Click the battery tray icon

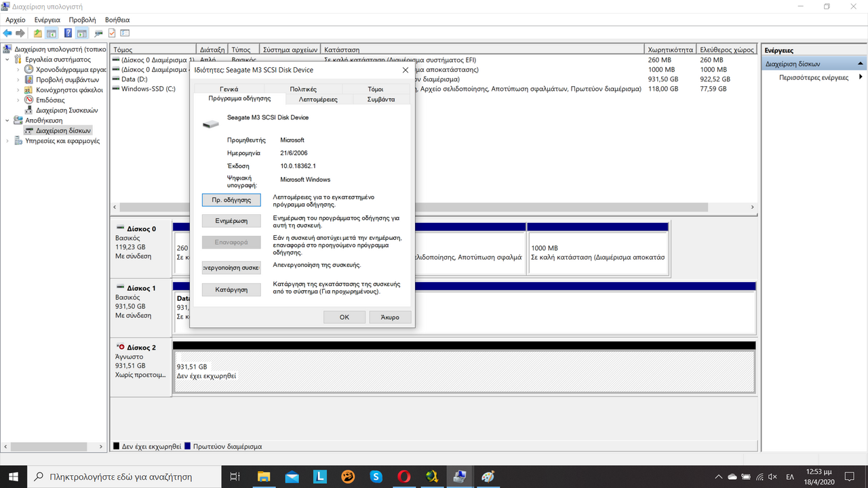pos(747,476)
